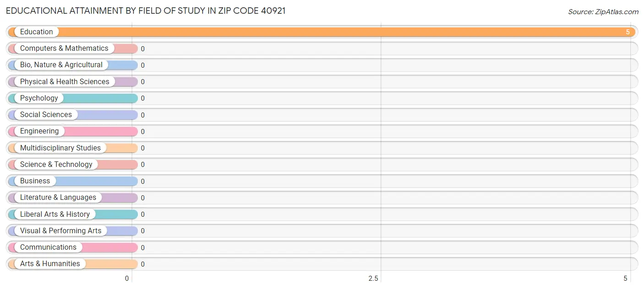The image size is (644, 289).
Task: Click the Psychology bar label
Action: tap(39, 98)
